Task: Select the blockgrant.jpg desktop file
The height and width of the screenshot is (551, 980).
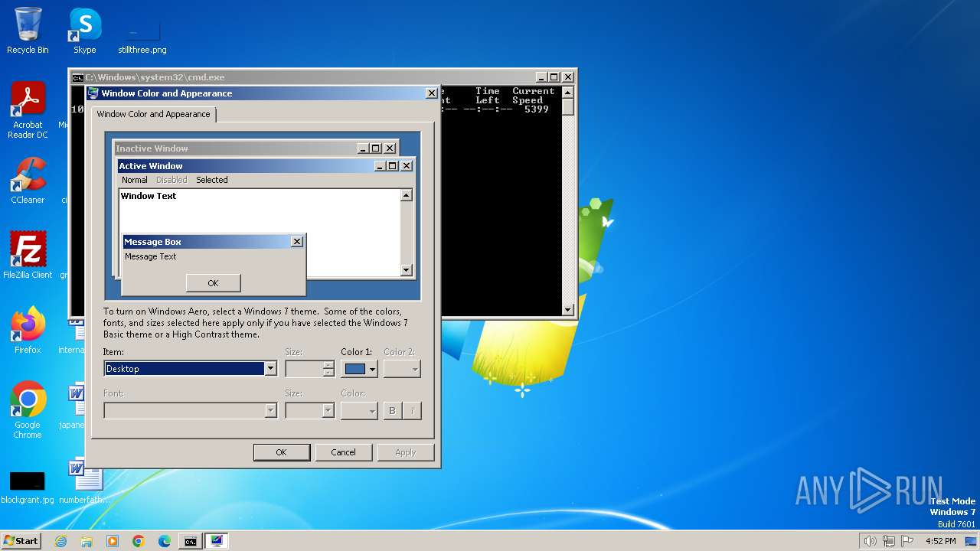Action: point(28,487)
